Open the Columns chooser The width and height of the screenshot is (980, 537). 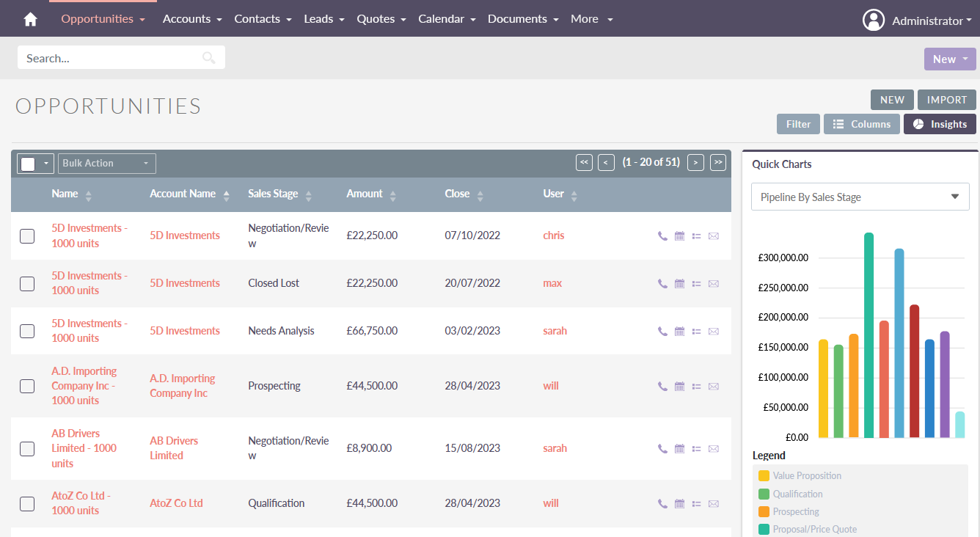point(862,124)
